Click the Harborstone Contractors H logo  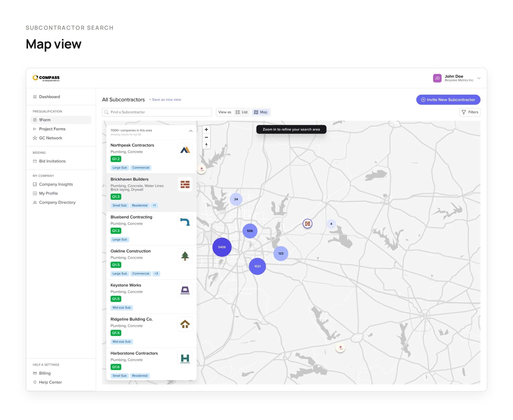pyautogui.click(x=185, y=358)
